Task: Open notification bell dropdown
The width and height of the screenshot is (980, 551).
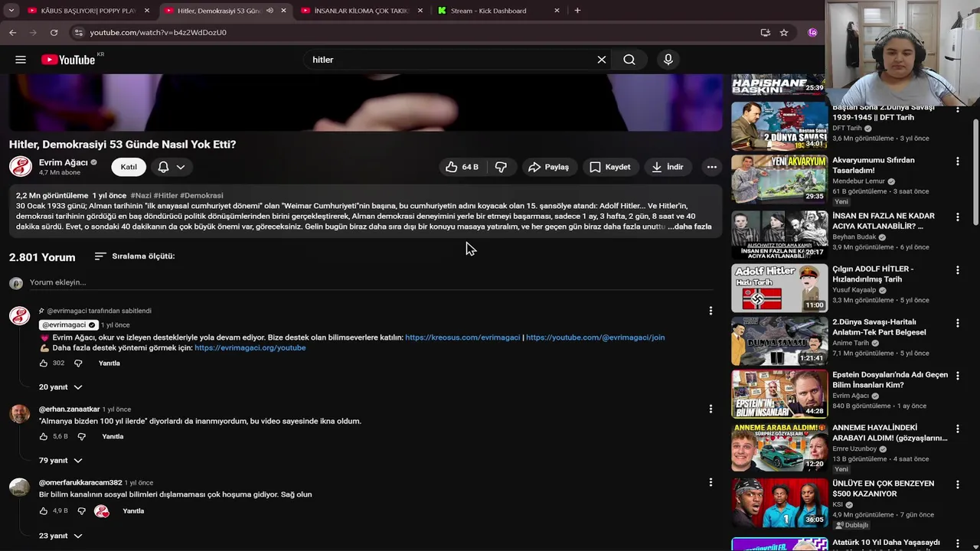Action: coord(172,167)
